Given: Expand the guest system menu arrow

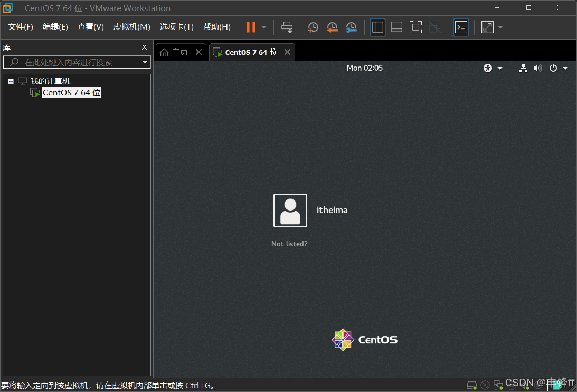Looking at the screenshot, I should coord(565,68).
